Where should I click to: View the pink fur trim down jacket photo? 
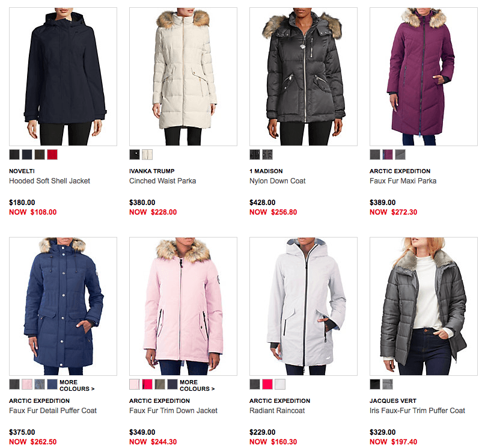point(183,306)
